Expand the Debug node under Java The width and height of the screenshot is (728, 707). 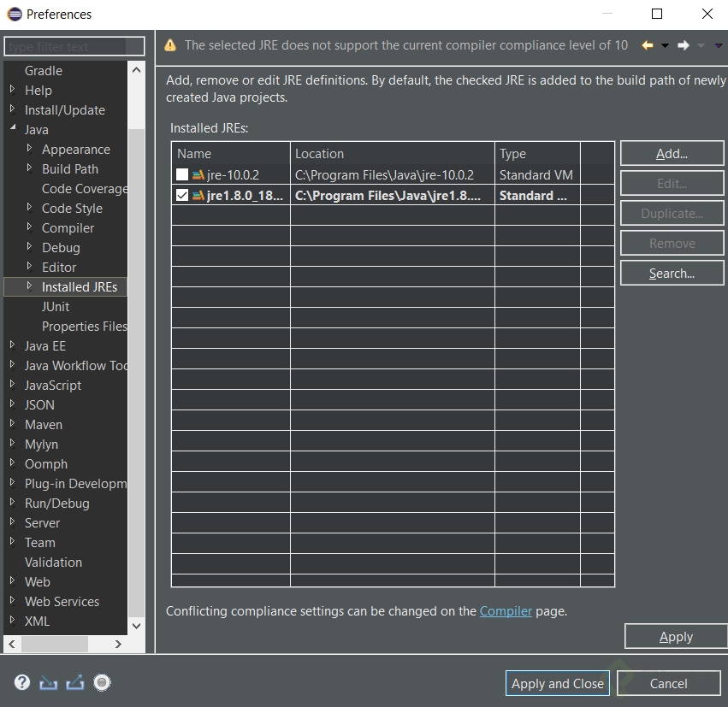coord(30,246)
